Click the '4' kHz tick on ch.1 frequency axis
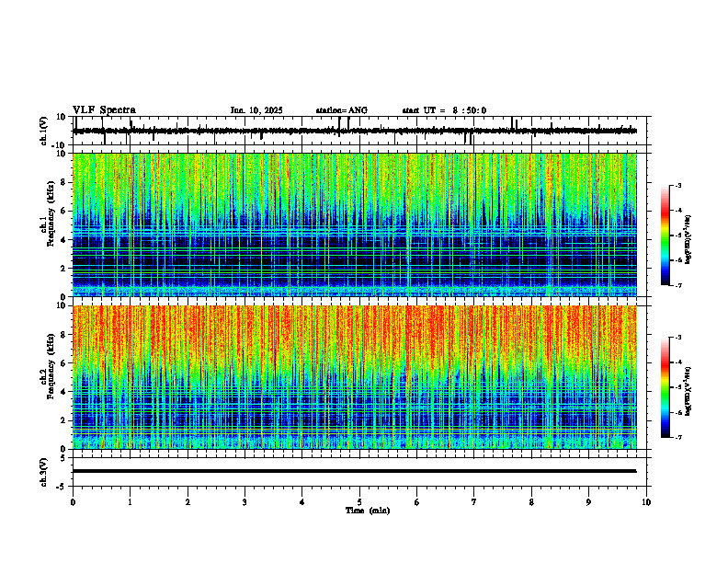The width and height of the screenshot is (728, 563). pos(64,240)
